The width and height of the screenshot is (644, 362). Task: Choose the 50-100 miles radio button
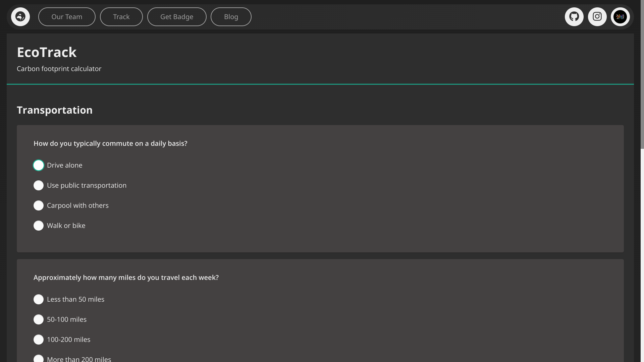pos(39,319)
